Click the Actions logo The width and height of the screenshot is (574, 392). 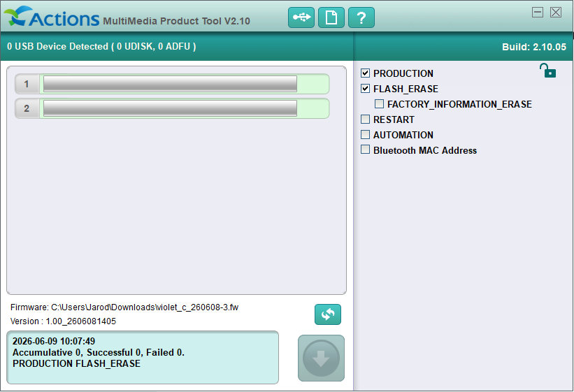point(51,17)
